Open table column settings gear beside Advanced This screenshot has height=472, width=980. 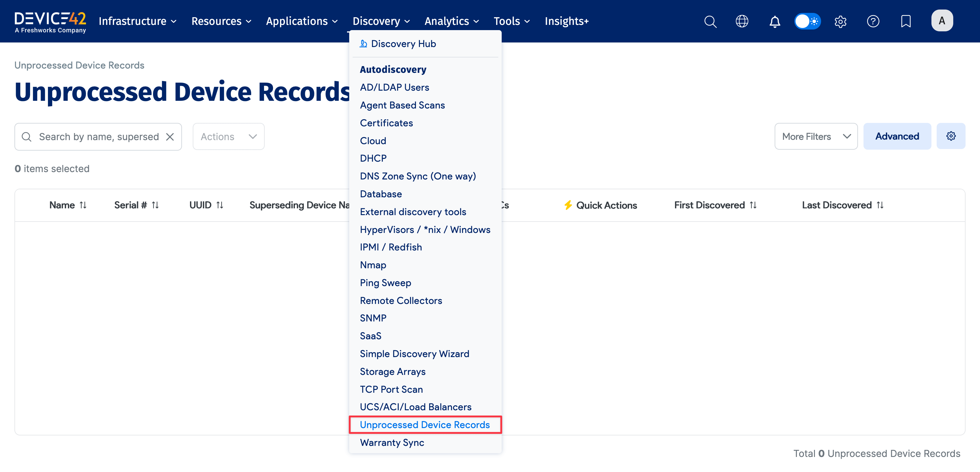point(951,136)
